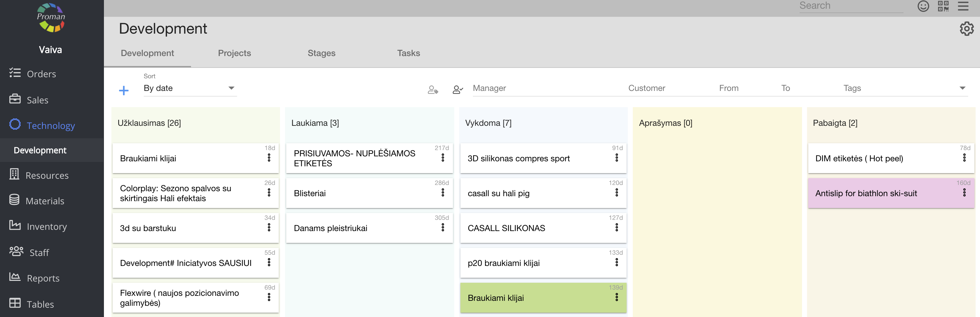This screenshot has width=980, height=317.
Task: Go to Inventory in the sidebar
Action: [46, 226]
